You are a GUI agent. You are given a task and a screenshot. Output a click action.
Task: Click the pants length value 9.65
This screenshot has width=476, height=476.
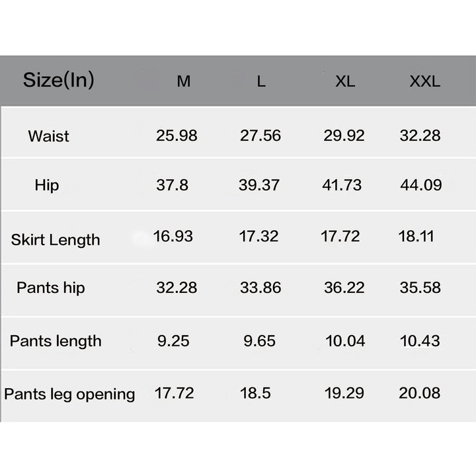point(260,341)
